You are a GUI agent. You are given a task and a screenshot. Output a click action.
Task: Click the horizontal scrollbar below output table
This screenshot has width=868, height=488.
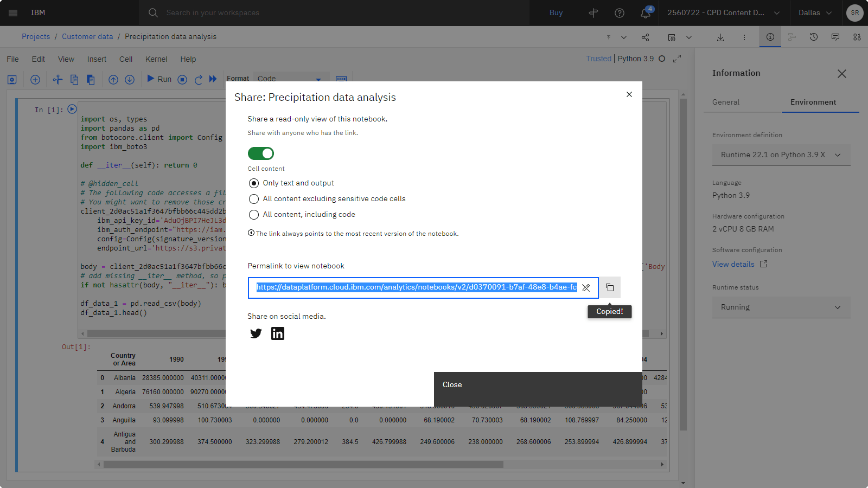[304, 464]
